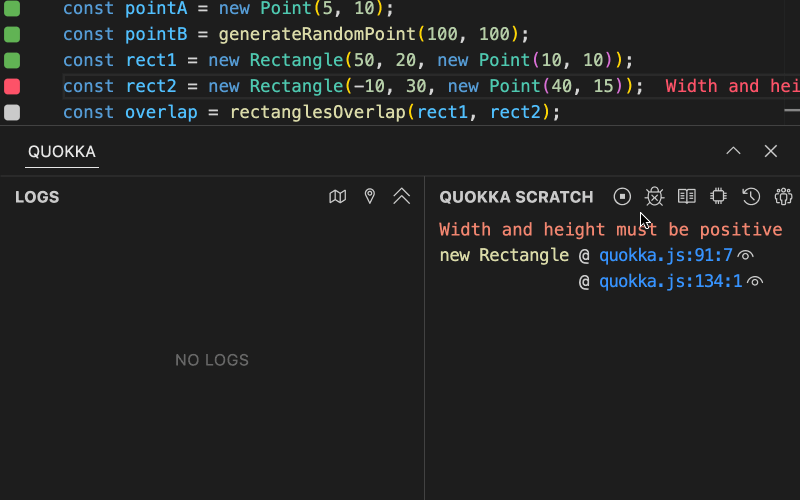Image resolution: width=800 pixels, height=500 pixels.
Task: Click 'rectanglesOverlap' in the code
Action: 318,112
